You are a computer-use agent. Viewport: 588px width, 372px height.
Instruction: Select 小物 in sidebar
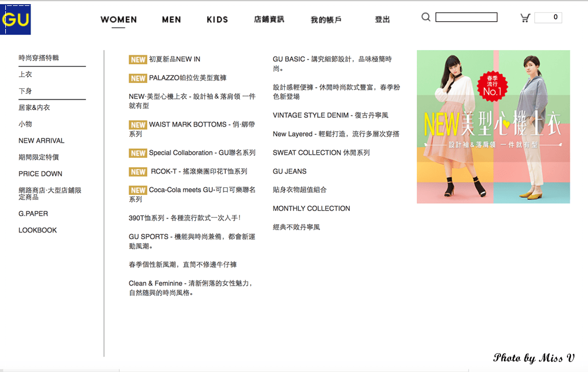25,124
